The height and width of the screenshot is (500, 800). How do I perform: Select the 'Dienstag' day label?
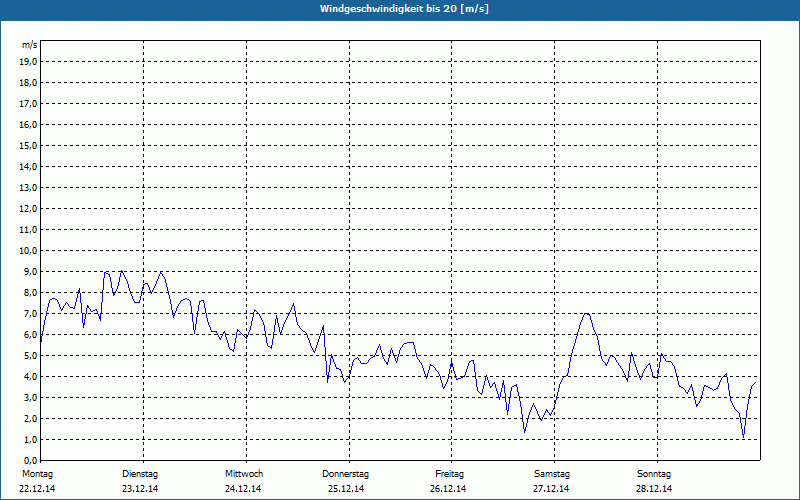click(x=140, y=474)
